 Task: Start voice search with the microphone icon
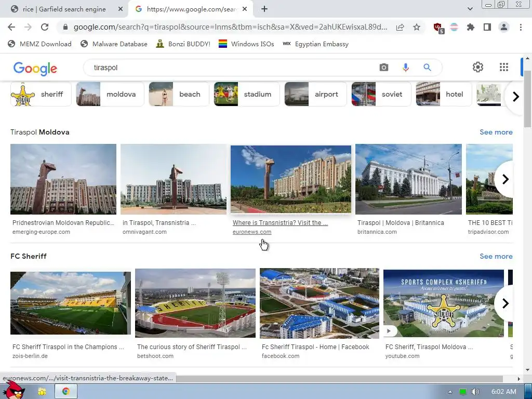coord(405,68)
